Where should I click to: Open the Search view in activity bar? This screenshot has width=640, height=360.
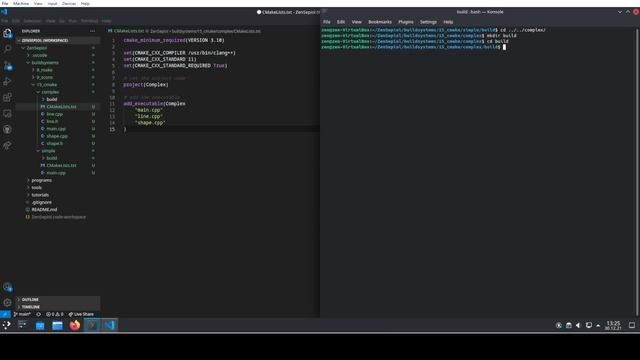click(7, 49)
